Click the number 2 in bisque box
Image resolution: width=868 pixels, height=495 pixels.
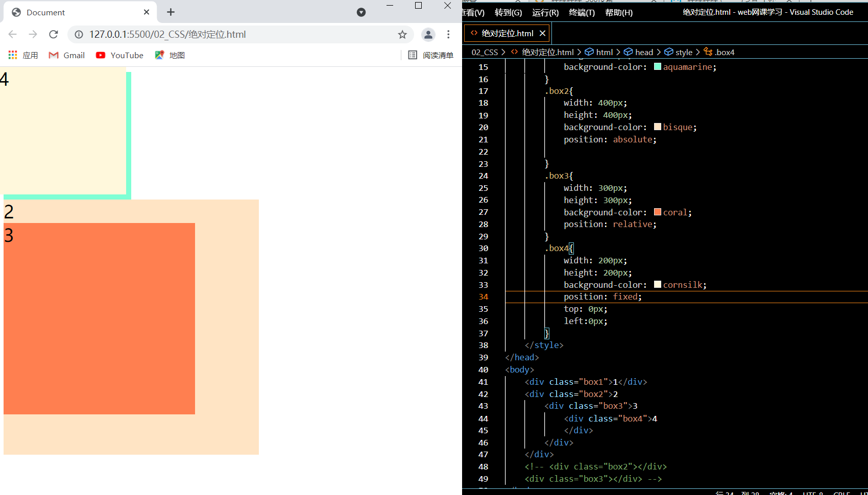(x=9, y=211)
